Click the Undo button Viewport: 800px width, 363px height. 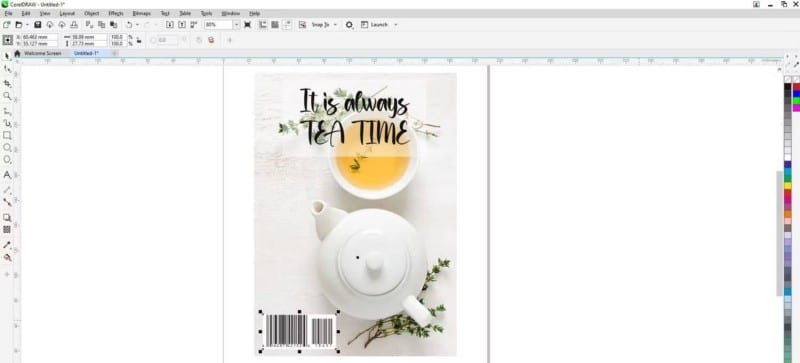point(129,25)
